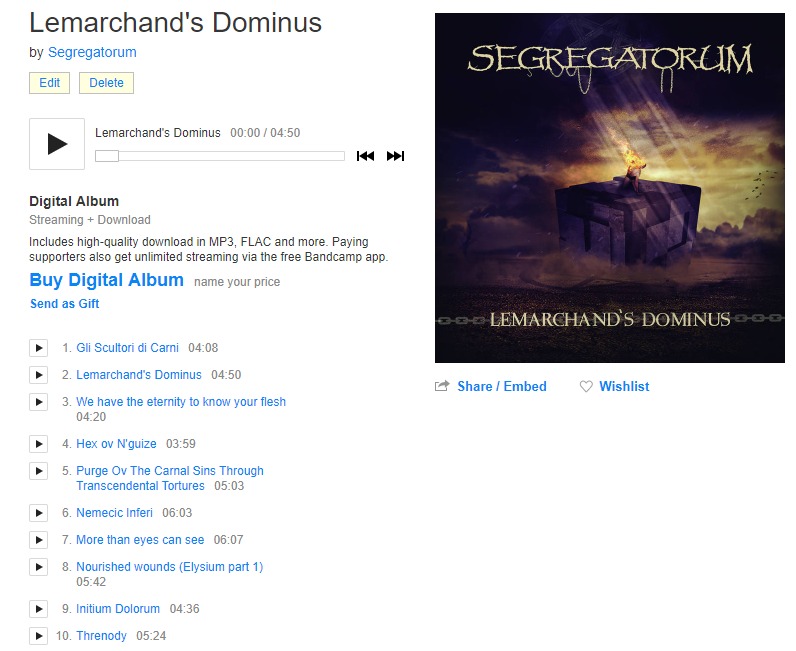Skip to next track in player
Image resolution: width=796 pixels, height=651 pixels.
(x=395, y=156)
